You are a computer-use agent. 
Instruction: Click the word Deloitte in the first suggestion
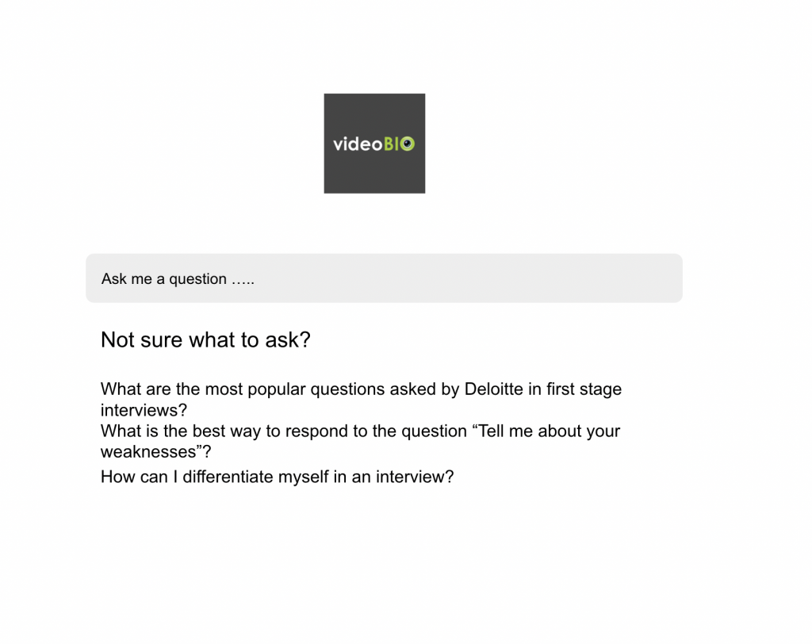[493, 389]
